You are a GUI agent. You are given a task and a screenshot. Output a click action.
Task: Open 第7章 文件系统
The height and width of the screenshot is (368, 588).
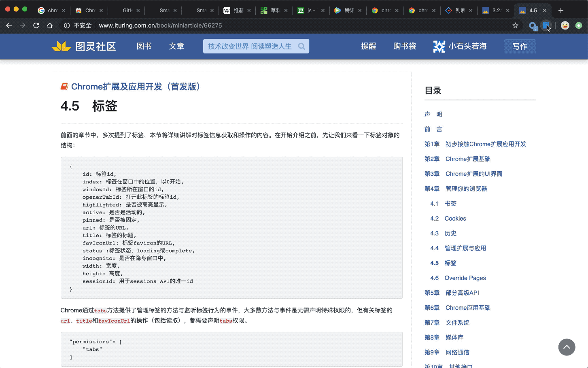pyautogui.click(x=447, y=323)
